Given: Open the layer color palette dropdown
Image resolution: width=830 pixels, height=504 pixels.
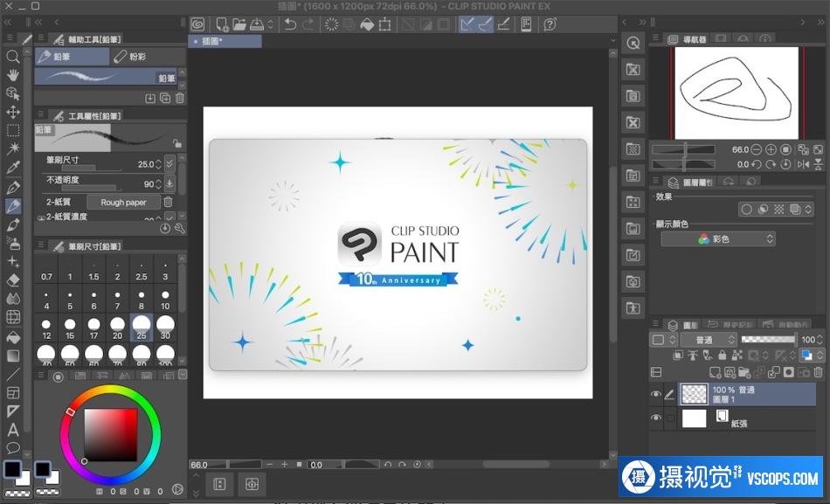Looking at the screenshot, I should pyautogui.click(x=663, y=340).
